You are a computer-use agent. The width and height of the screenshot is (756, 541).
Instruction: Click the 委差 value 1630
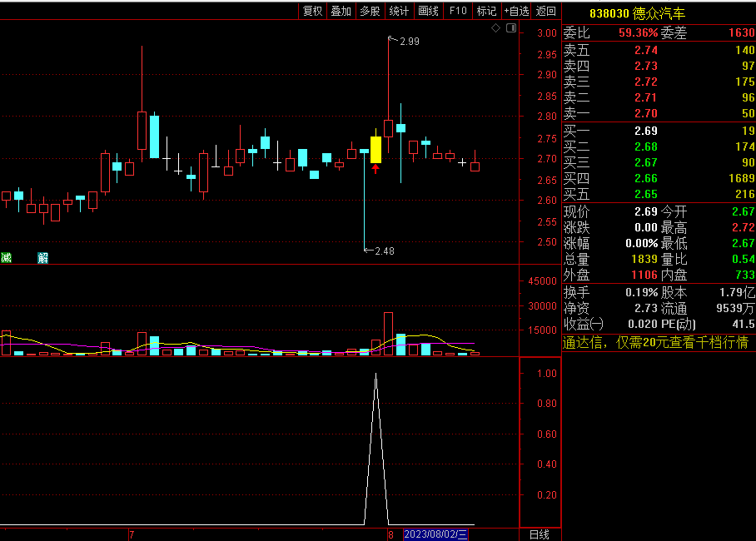tap(742, 32)
